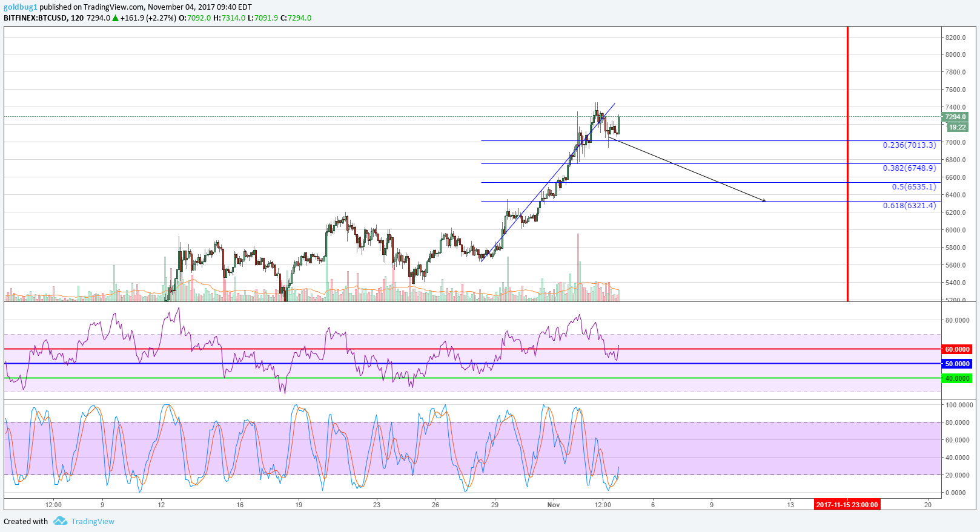
Task: Click the 2017-11-15 23:00:00 date marker
Action: (847, 505)
